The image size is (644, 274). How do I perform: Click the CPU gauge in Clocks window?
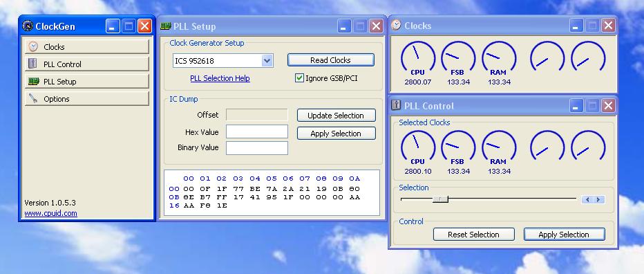point(417,58)
